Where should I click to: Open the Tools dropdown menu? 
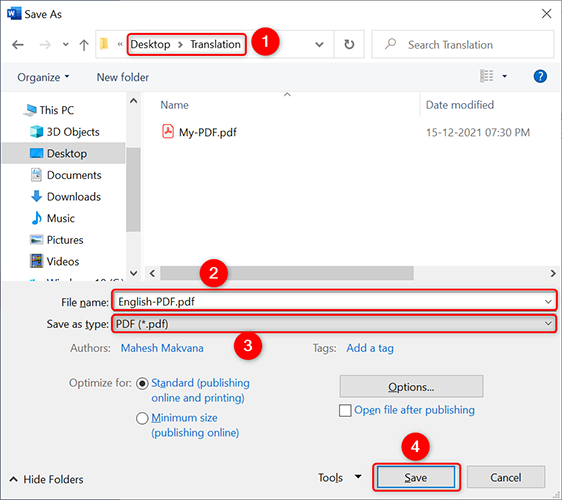click(339, 477)
